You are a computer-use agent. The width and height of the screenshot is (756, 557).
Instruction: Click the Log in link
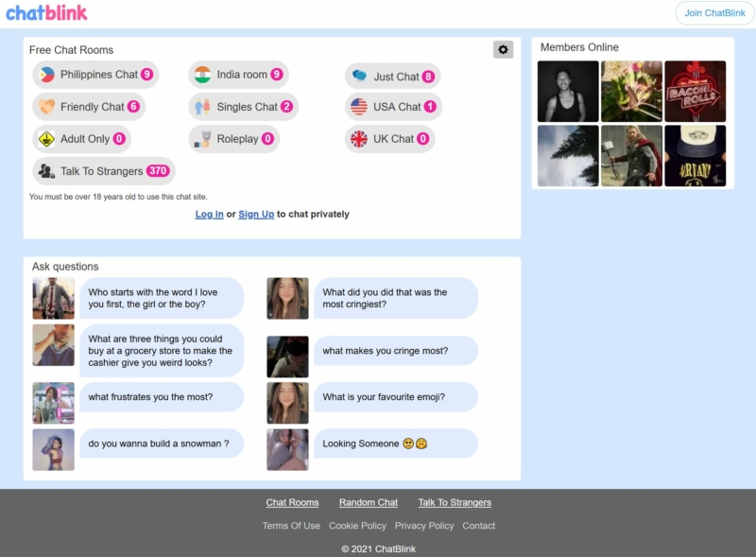(x=209, y=215)
